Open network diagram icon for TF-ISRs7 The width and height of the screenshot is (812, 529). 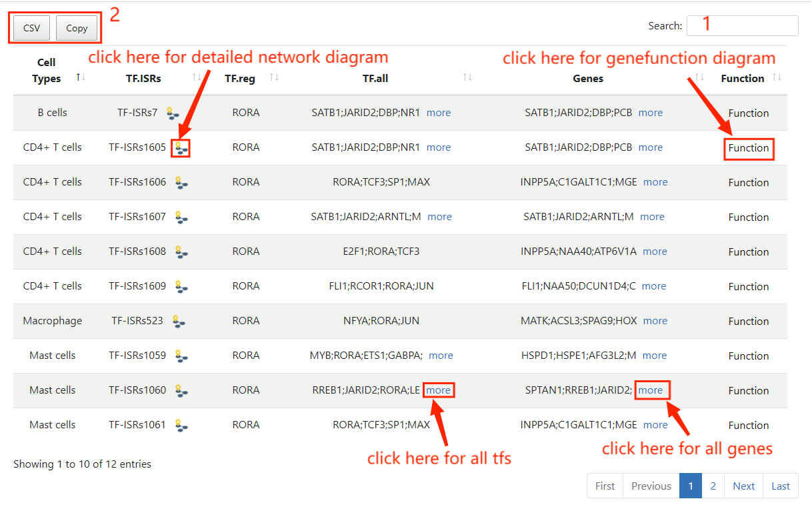[x=172, y=113]
